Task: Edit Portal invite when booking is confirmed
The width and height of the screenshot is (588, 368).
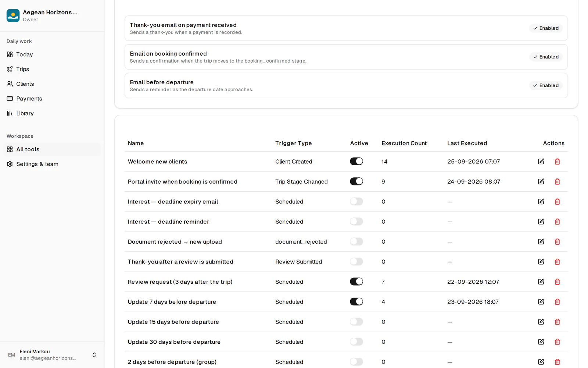Action: tap(541, 181)
